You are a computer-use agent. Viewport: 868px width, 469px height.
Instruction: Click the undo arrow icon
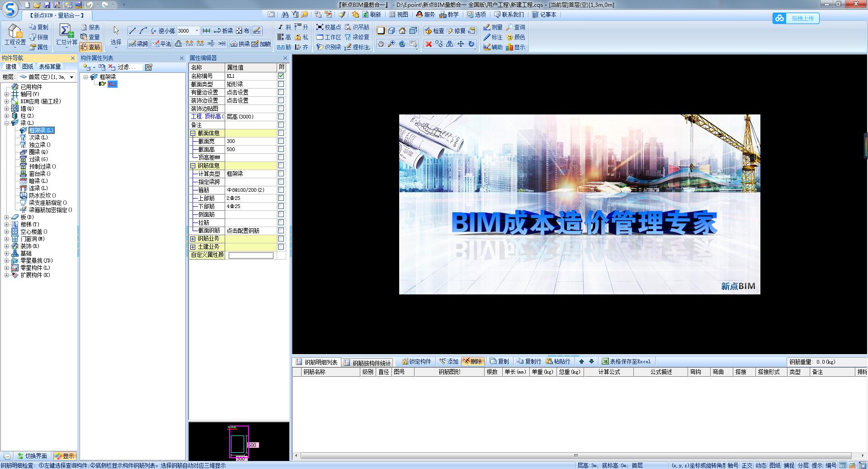pyautogui.click(x=90, y=5)
